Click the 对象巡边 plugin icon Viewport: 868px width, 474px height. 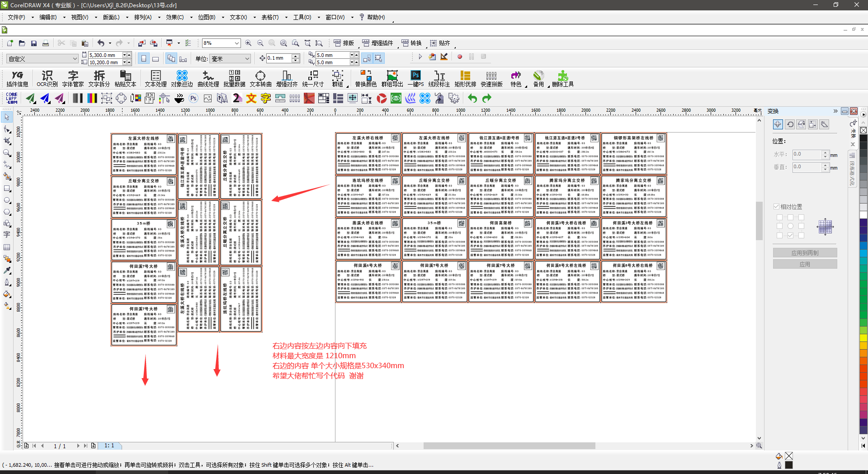(182, 79)
